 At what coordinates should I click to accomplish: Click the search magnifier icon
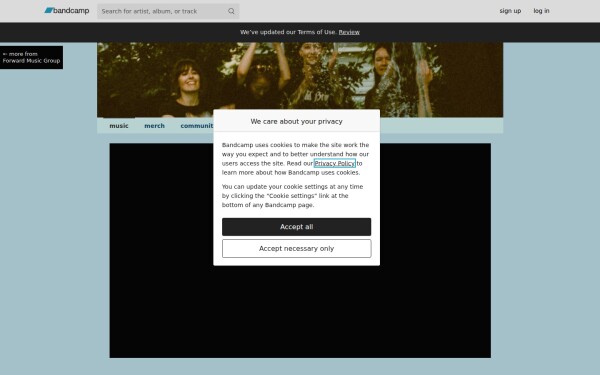click(231, 11)
